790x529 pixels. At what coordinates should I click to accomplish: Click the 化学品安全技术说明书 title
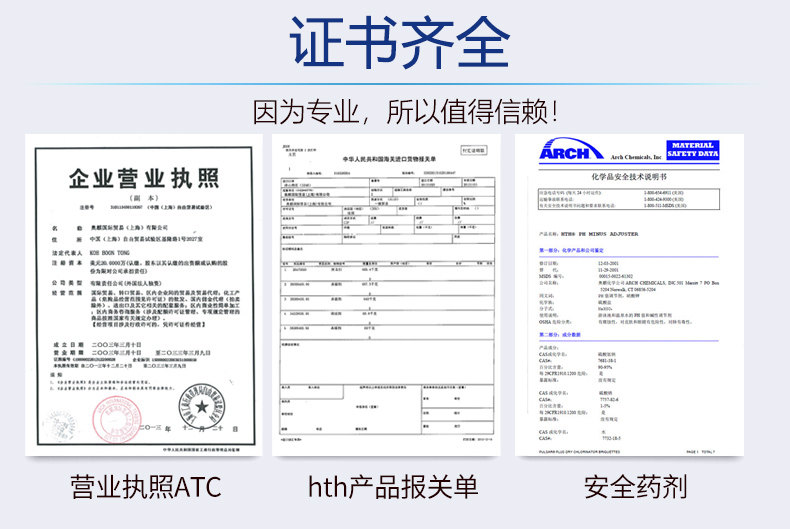[629, 177]
